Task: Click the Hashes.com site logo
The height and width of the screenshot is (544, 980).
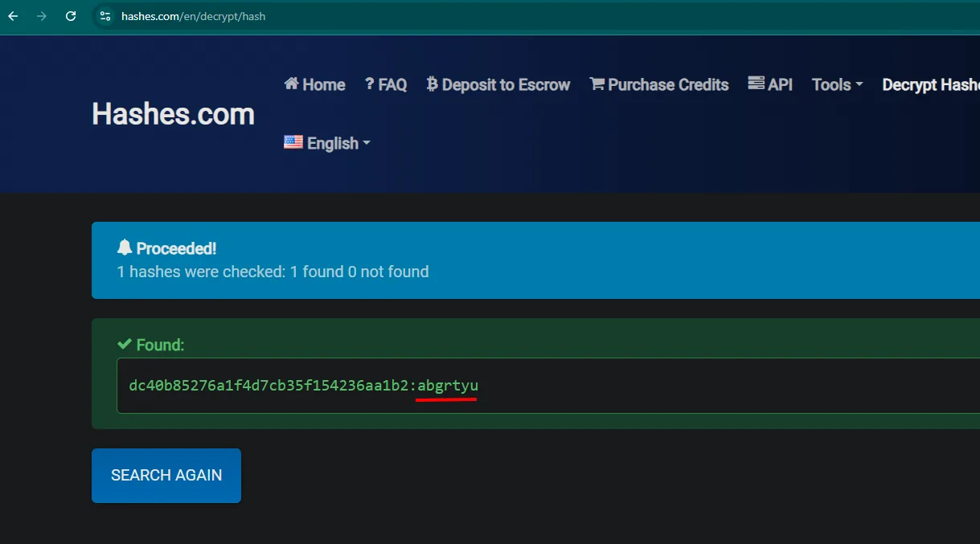Action: (x=173, y=114)
